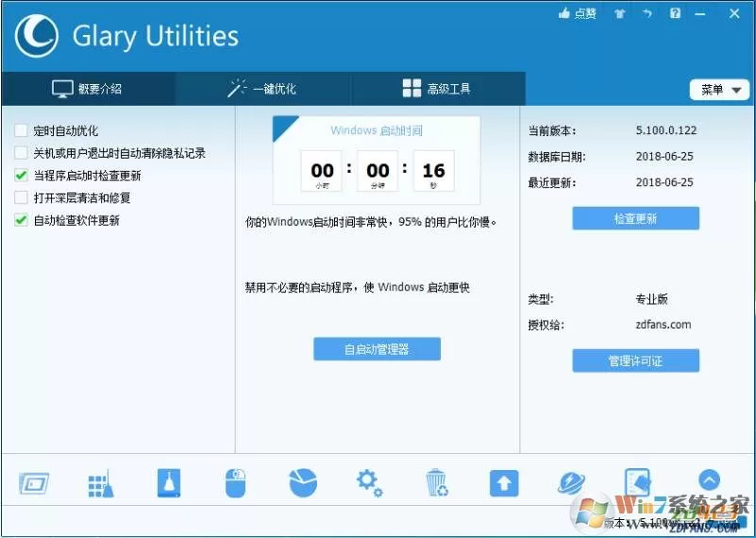Viewport: 756px width, 538px height.
Task: Open the disk space analyzer pie chart icon
Action: point(303,482)
